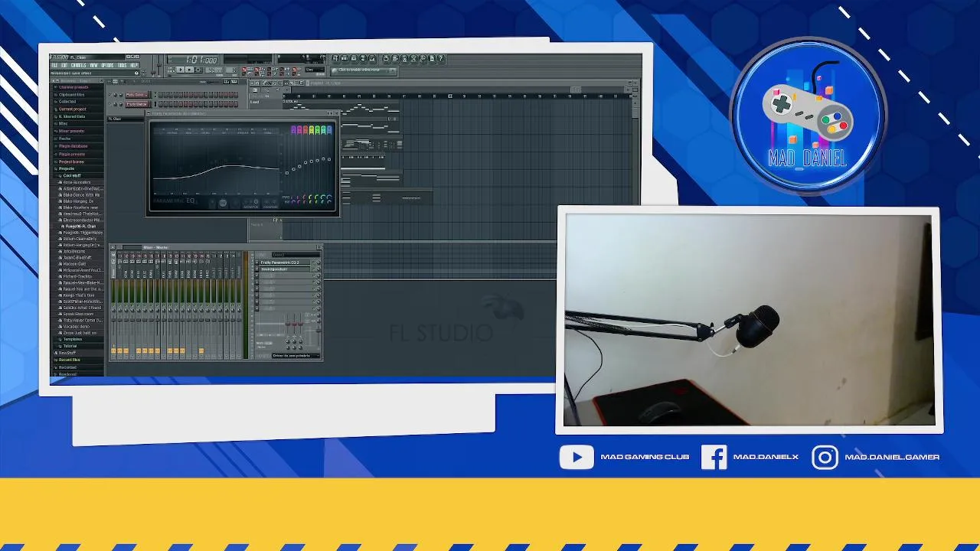The image size is (980, 551).
Task: Expand the Project bones folder
Action: (71, 161)
